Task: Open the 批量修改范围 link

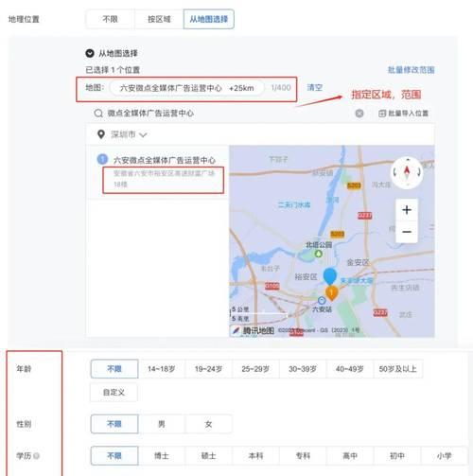Action: [411, 70]
